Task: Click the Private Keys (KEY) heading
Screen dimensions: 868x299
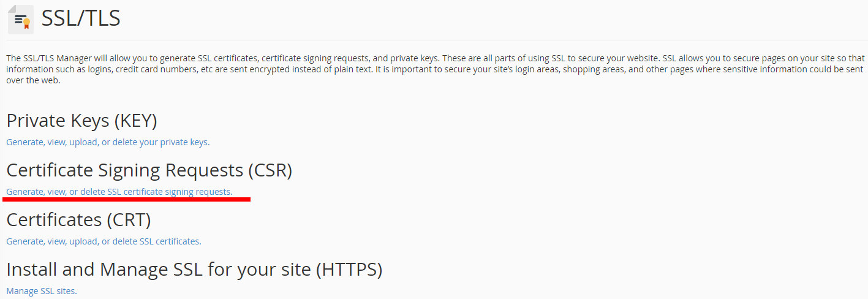Action: [81, 121]
